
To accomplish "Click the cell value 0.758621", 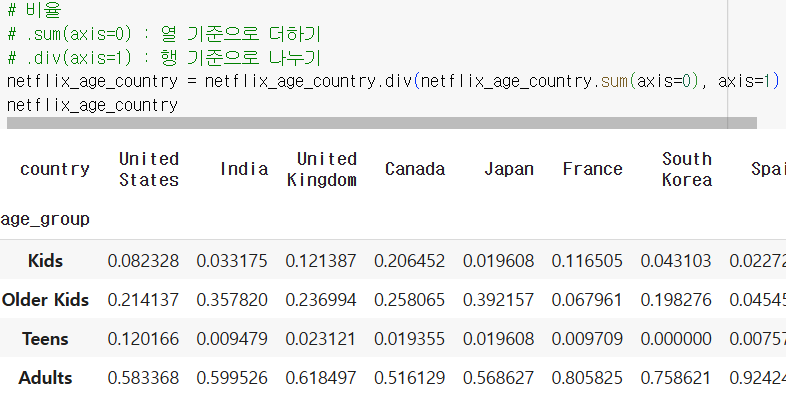I will click(x=676, y=377).
